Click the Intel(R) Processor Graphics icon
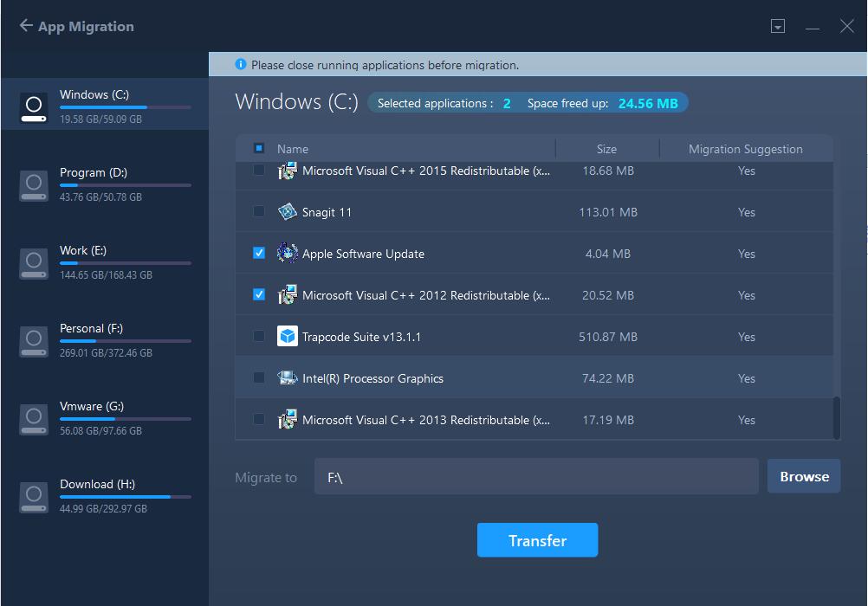 (x=287, y=378)
